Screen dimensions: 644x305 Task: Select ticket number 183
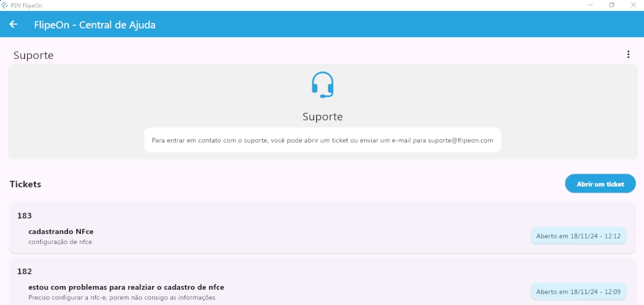[x=25, y=216]
